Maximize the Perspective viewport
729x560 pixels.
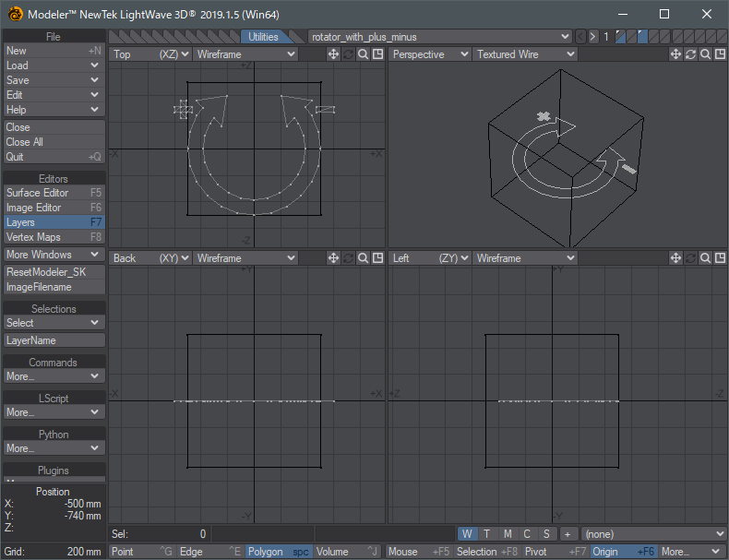pyautogui.click(x=720, y=54)
